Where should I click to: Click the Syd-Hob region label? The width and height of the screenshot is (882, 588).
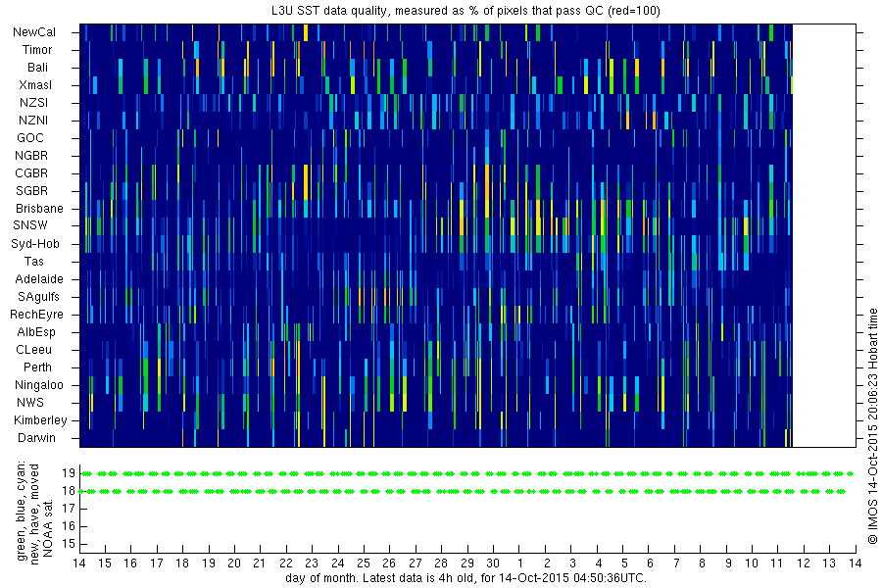pos(35,244)
